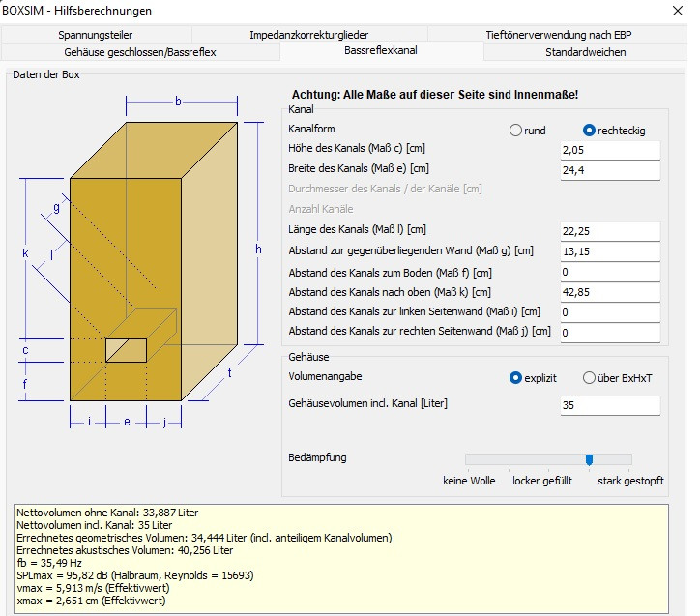This screenshot has height=616, width=700.
Task: Choose 'explizit' volume specification
Action: (x=516, y=378)
